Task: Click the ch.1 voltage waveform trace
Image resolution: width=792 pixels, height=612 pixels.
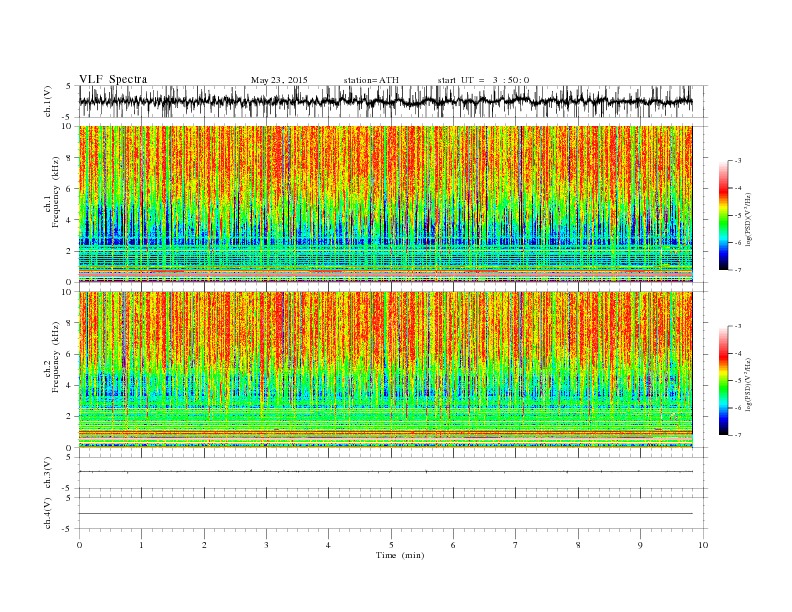Action: coord(385,101)
